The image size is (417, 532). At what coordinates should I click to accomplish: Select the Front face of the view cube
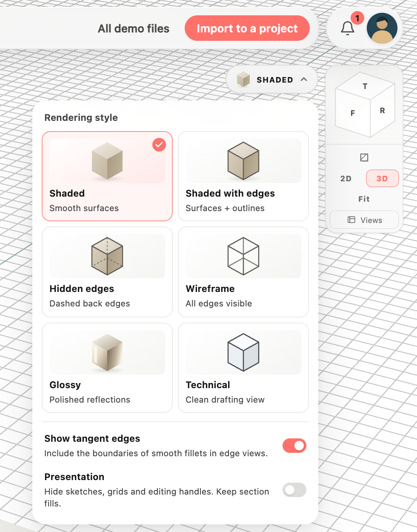353,113
